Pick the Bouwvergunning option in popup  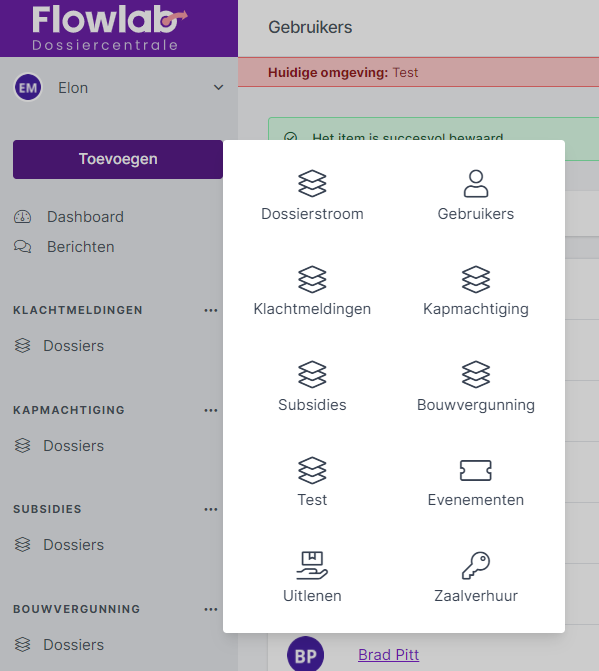coord(475,386)
